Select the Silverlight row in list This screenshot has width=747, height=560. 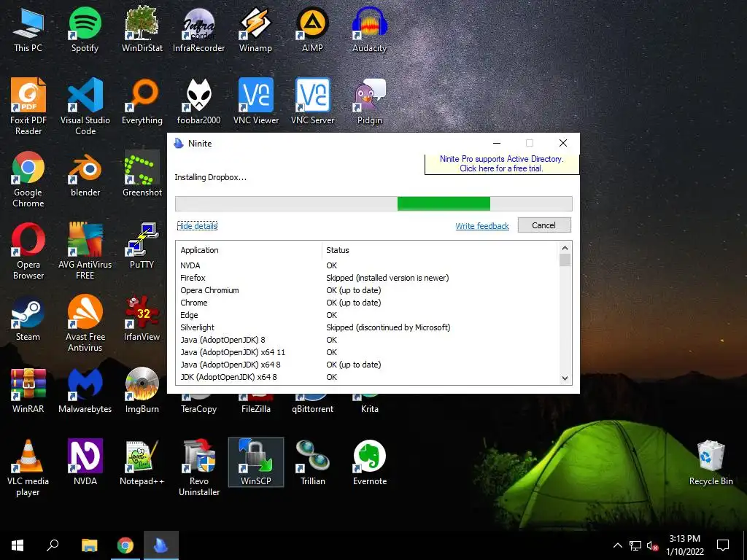367,327
